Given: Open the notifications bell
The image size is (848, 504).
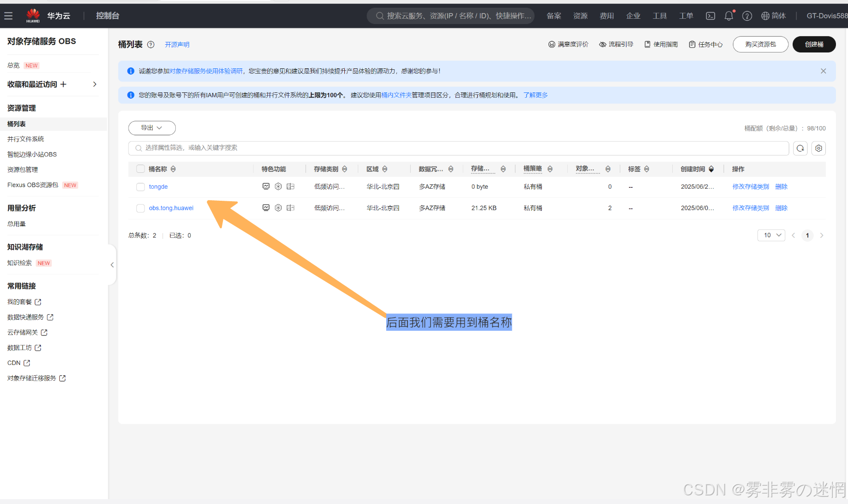Looking at the screenshot, I should [729, 16].
